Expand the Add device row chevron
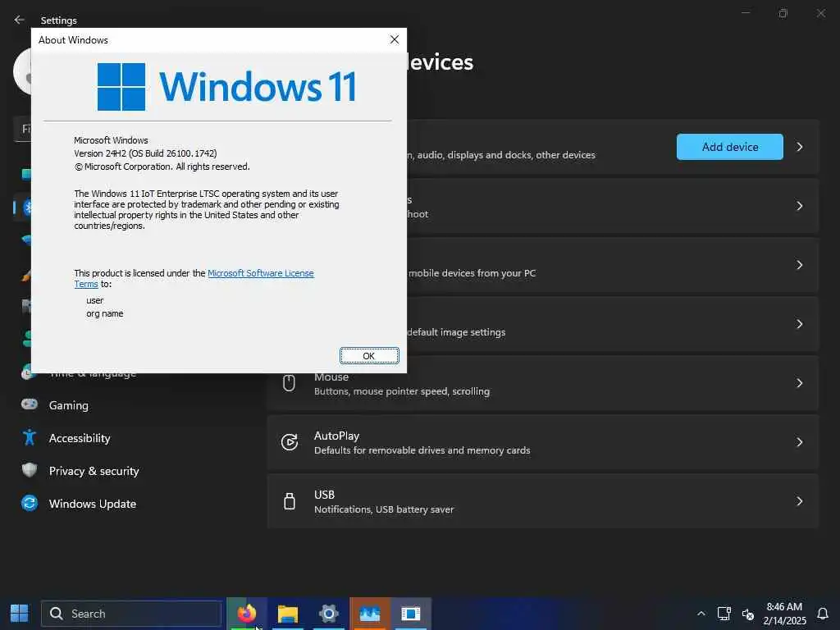This screenshot has width=840, height=630. (799, 147)
